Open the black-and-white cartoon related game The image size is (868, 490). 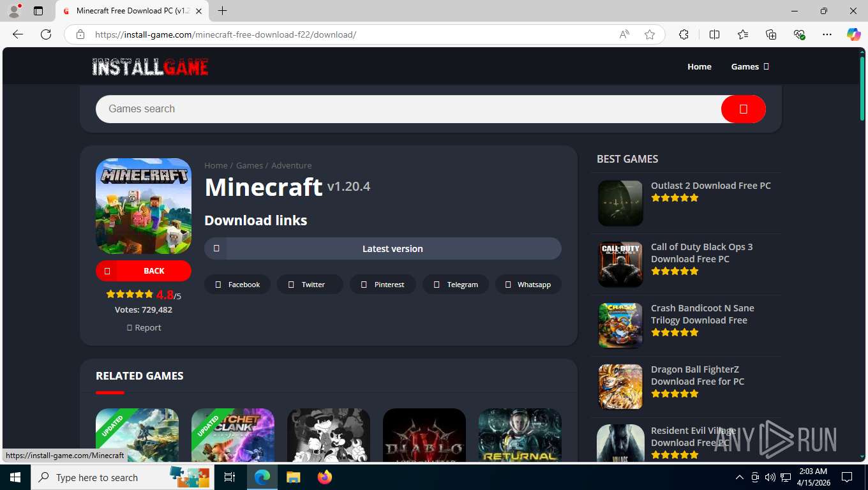(x=329, y=435)
